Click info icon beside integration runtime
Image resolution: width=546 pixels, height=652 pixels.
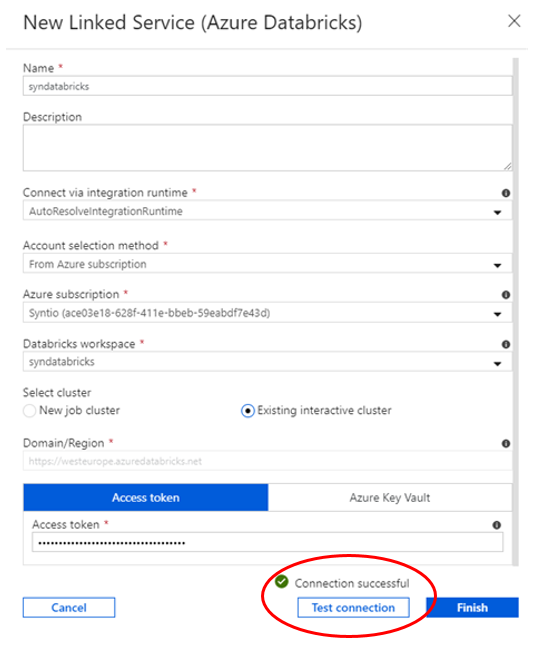[x=506, y=193]
